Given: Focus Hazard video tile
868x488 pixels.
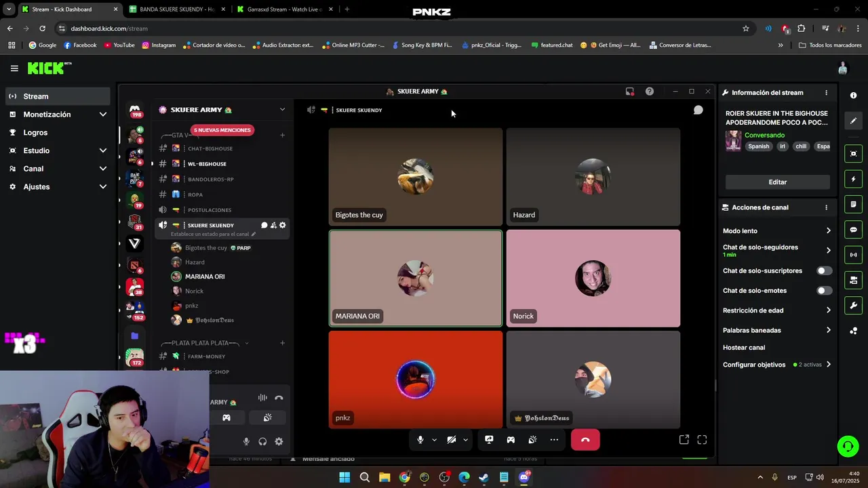Looking at the screenshot, I should (x=593, y=176).
